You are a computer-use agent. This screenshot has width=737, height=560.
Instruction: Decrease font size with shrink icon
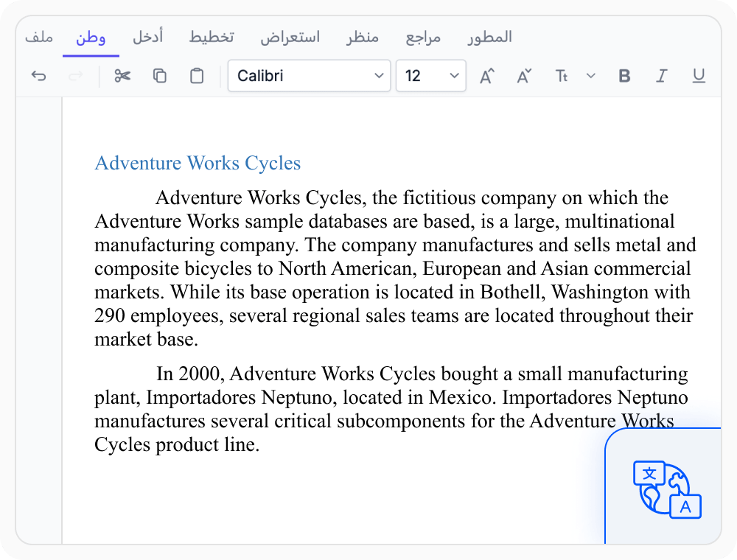524,76
